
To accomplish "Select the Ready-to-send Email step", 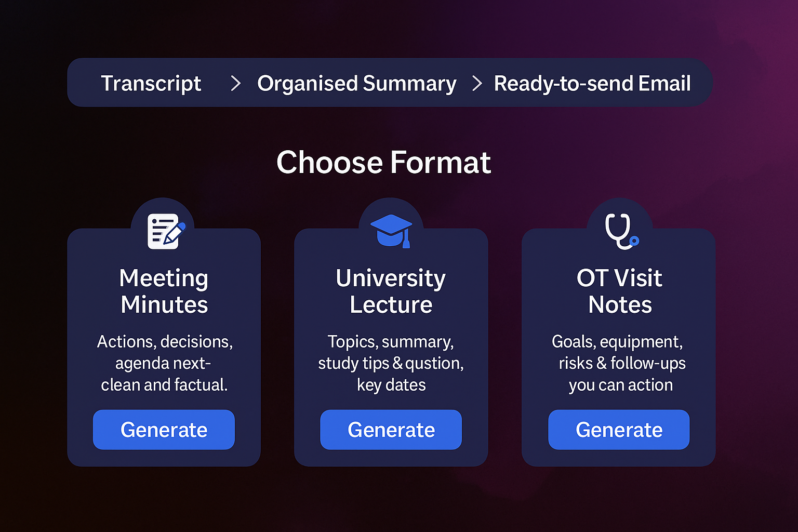I will [x=592, y=84].
